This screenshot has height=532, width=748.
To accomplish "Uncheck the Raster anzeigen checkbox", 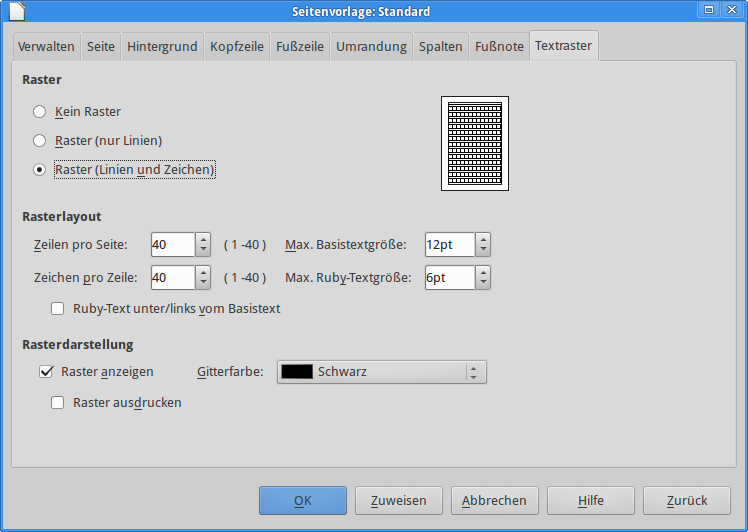I will pyautogui.click(x=45, y=372).
